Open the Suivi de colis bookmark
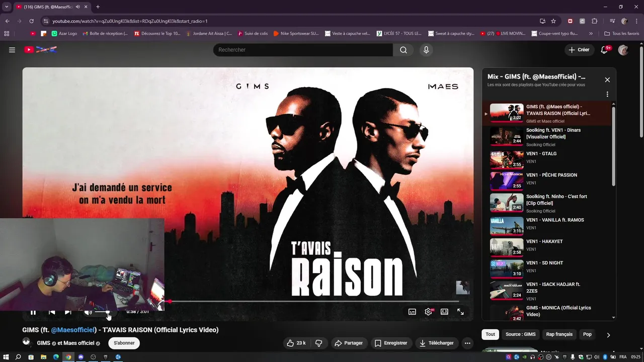This screenshot has width=644, height=362. pyautogui.click(x=253, y=34)
